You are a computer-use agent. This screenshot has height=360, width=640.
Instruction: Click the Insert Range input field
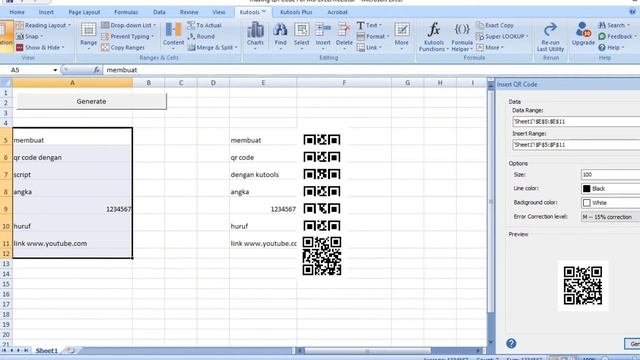[576, 144]
